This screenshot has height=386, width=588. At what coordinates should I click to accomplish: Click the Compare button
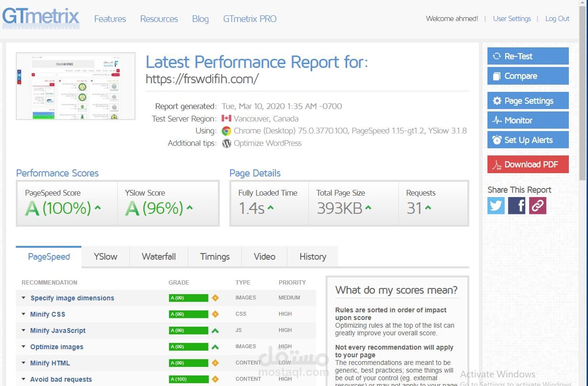528,76
